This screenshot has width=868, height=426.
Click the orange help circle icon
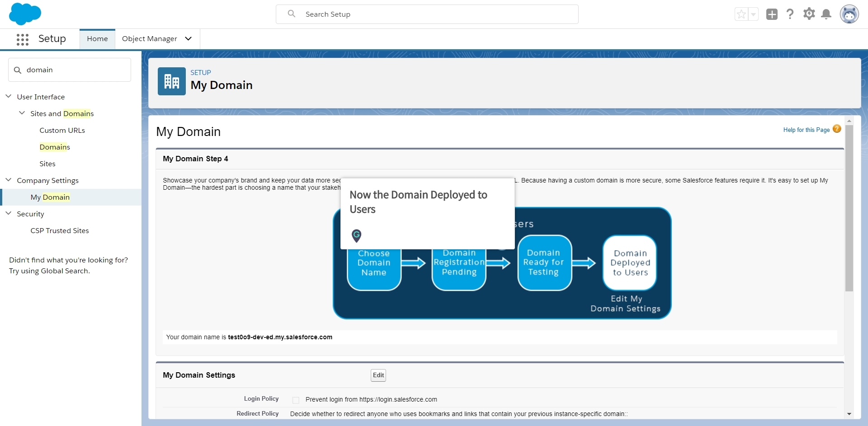(837, 129)
